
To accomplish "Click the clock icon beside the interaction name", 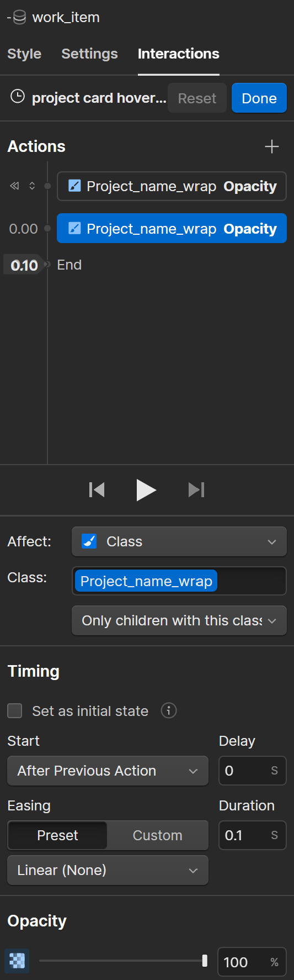I will (18, 97).
